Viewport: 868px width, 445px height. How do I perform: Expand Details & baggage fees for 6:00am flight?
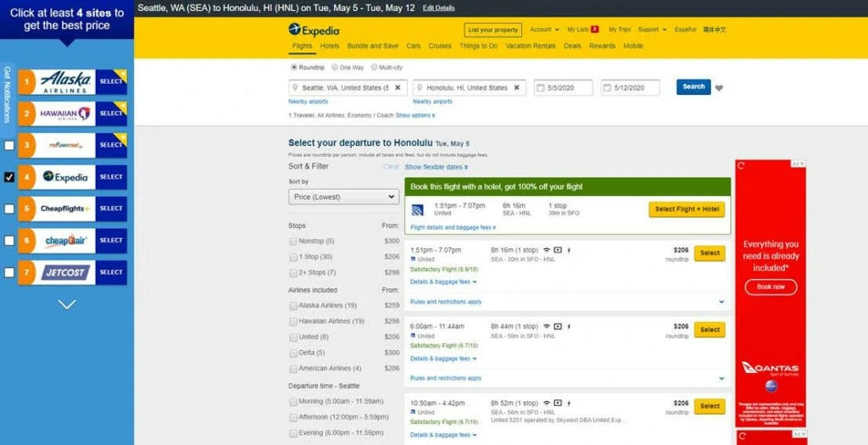[443, 359]
